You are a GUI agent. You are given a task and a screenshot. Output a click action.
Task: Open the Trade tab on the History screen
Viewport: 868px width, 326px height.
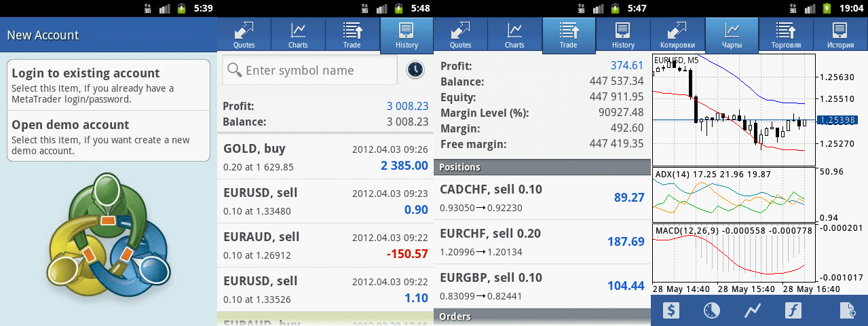pyautogui.click(x=352, y=35)
